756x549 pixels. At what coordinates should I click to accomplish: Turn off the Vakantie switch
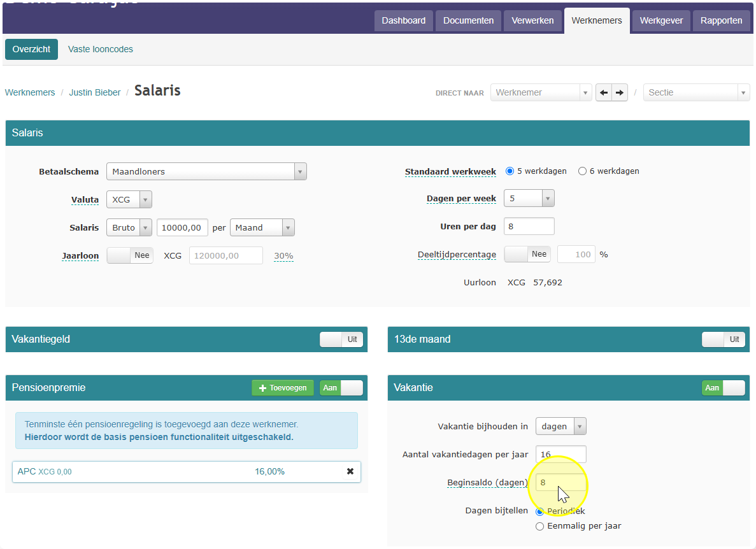pyautogui.click(x=724, y=388)
